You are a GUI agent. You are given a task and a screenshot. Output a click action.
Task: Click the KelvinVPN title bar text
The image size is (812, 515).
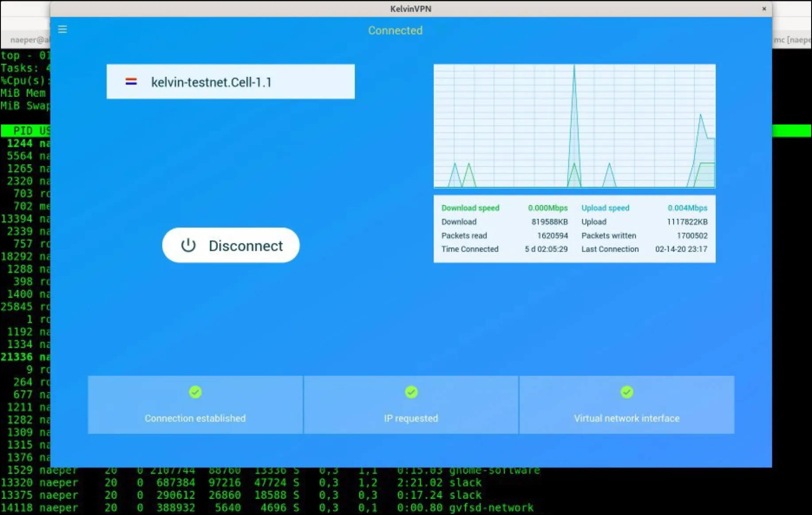(x=411, y=9)
